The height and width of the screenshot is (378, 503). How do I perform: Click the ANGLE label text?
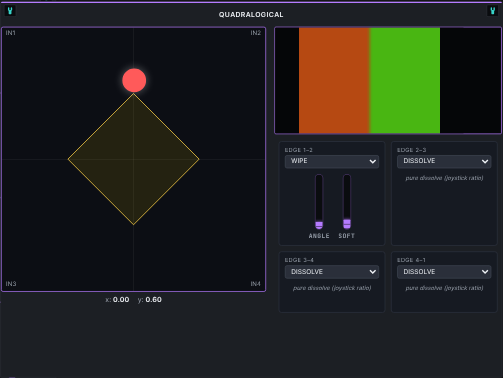319,236
